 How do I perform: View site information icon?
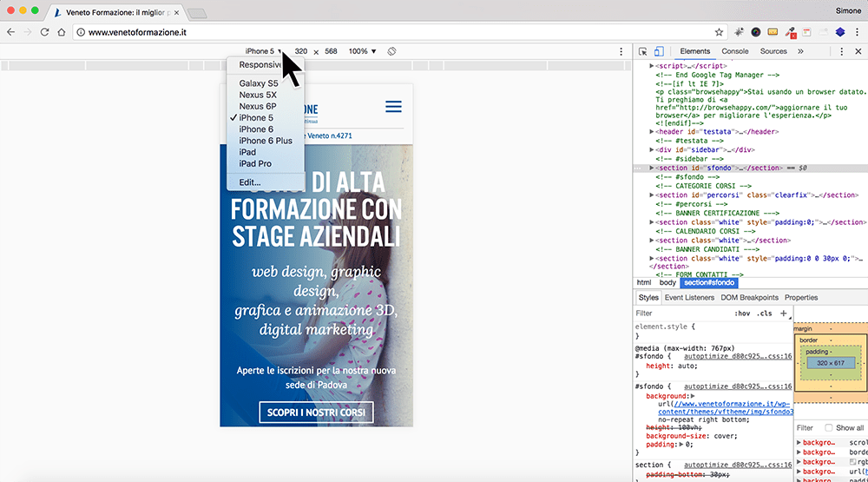[x=81, y=32]
